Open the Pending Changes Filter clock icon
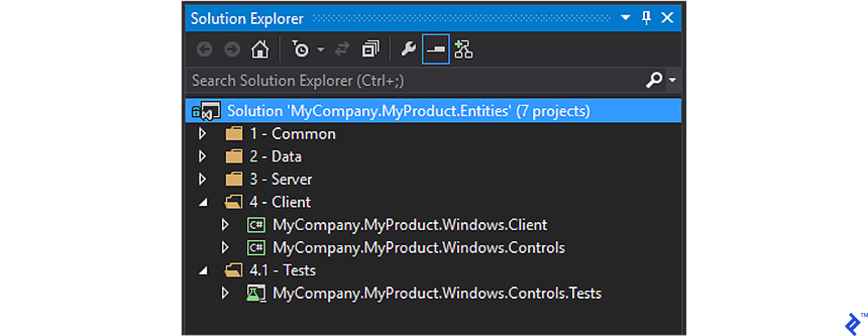Image resolution: width=868 pixels, height=336 pixels. 300,49
